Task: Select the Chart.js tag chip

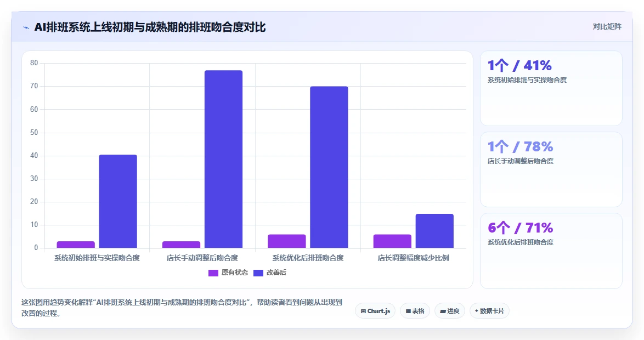Action: pyautogui.click(x=375, y=311)
